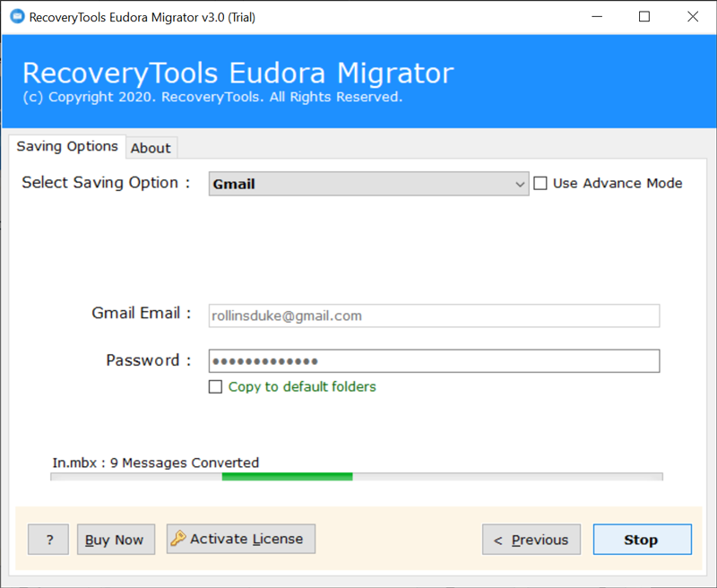Click the Gmail Email label

point(142,313)
